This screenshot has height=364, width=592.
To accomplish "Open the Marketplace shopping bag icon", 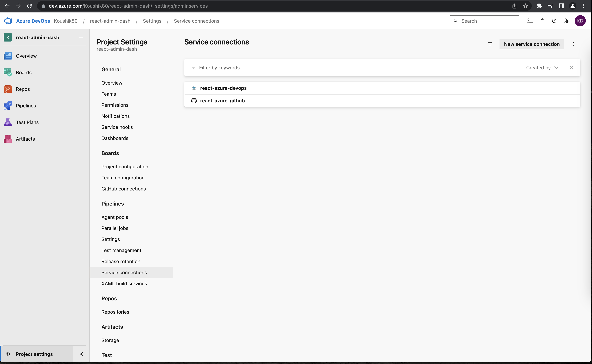I will pyautogui.click(x=542, y=21).
